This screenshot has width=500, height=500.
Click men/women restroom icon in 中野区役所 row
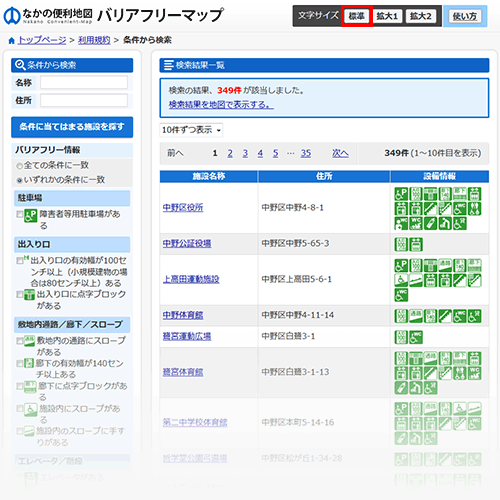pyautogui.click(x=474, y=209)
